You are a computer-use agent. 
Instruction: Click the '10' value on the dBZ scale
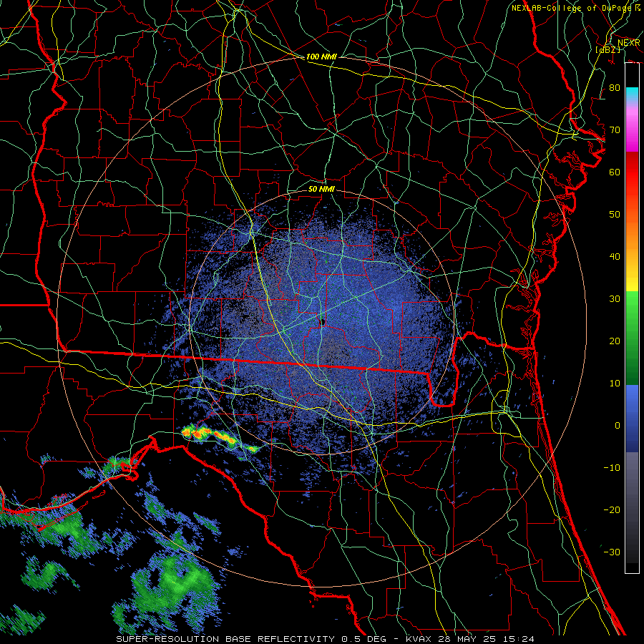click(x=615, y=384)
